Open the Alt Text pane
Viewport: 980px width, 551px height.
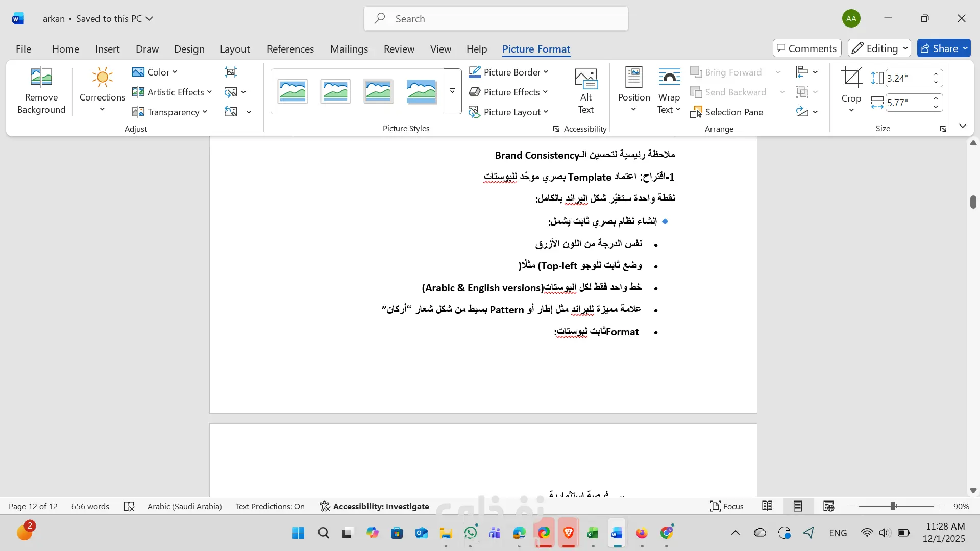point(585,91)
